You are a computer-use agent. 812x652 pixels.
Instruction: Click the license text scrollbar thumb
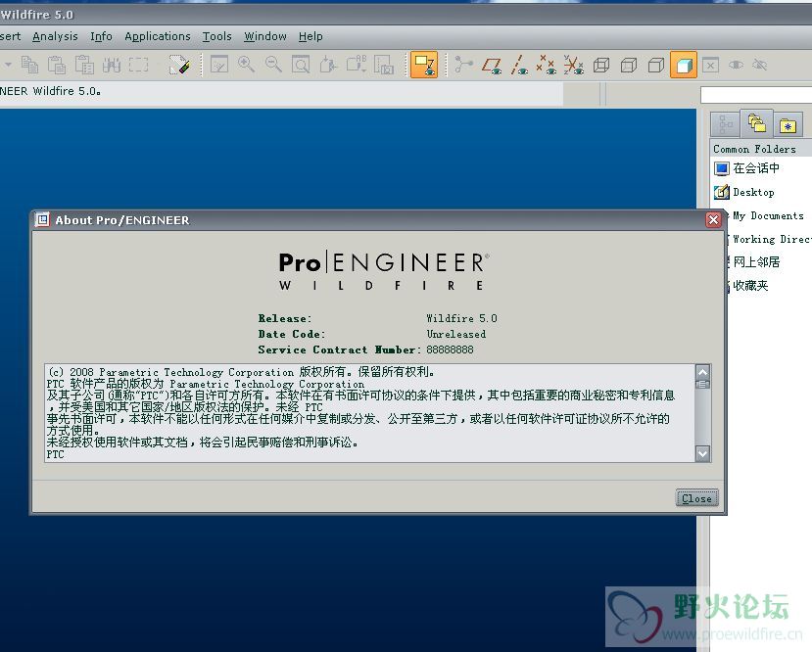point(702,384)
